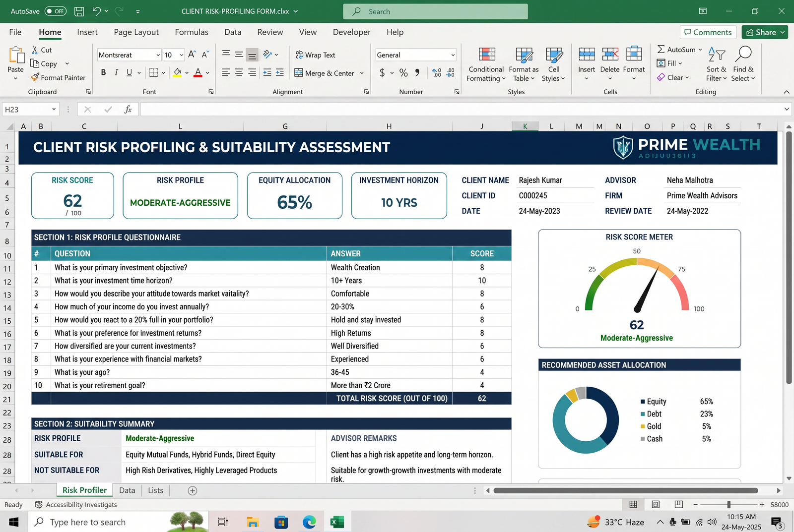
Task: Apply the Fill Color bucket
Action: tap(177, 72)
